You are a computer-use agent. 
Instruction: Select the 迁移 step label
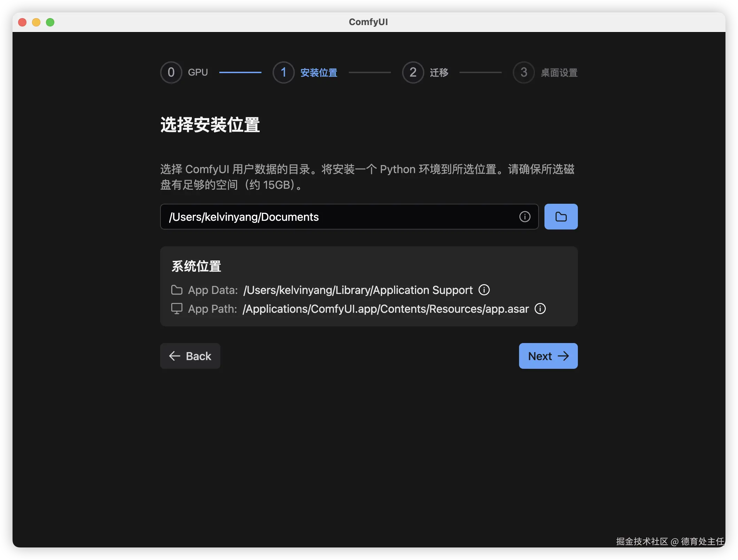pyautogui.click(x=439, y=72)
